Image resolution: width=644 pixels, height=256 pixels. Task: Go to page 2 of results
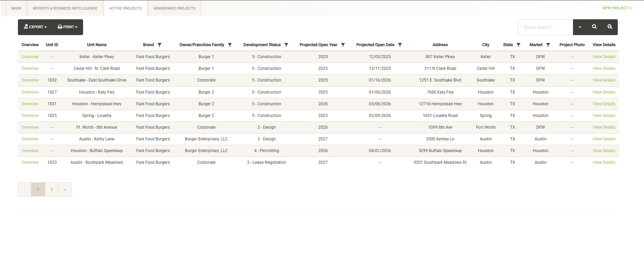click(52, 190)
